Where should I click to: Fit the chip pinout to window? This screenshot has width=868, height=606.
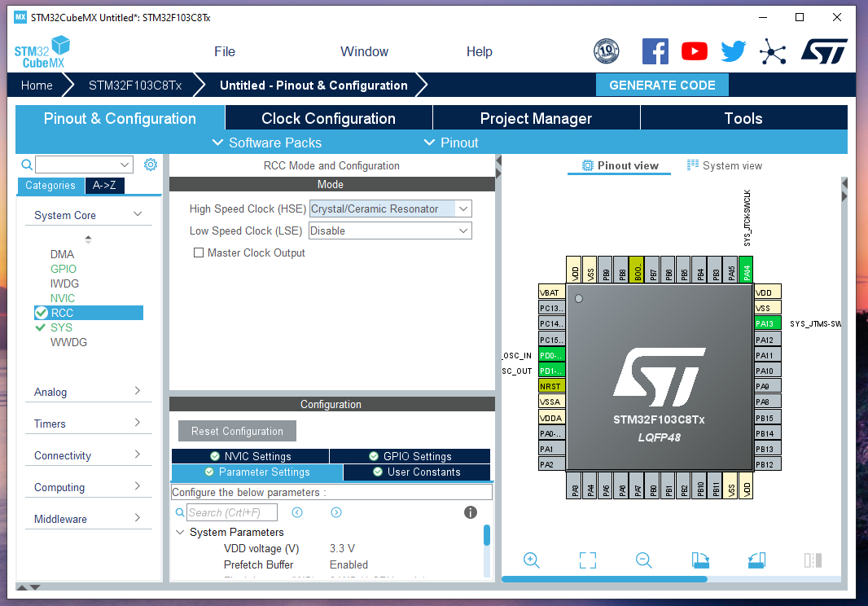pos(588,560)
